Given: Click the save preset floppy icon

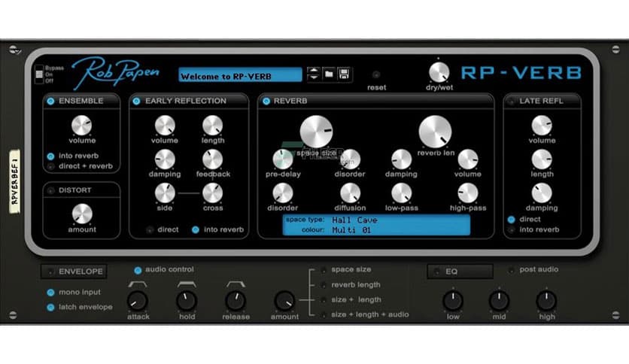Looking at the screenshot, I should pos(344,74).
